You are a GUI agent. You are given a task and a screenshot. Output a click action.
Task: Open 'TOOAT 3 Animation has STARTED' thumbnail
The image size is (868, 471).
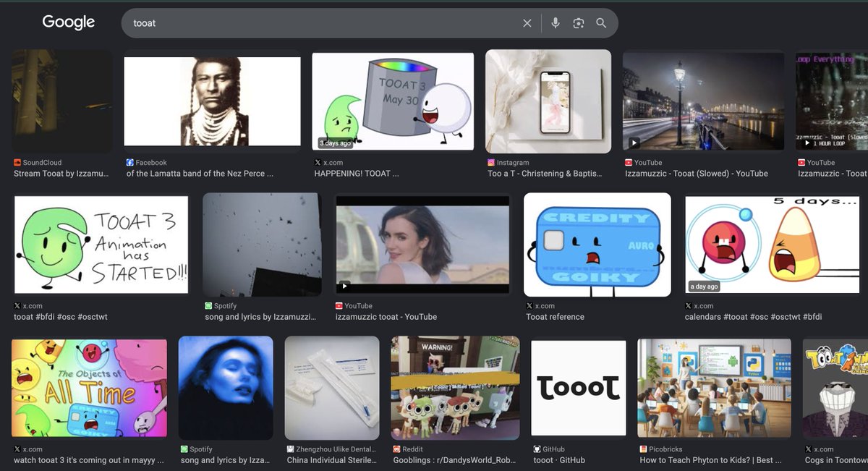pos(101,245)
